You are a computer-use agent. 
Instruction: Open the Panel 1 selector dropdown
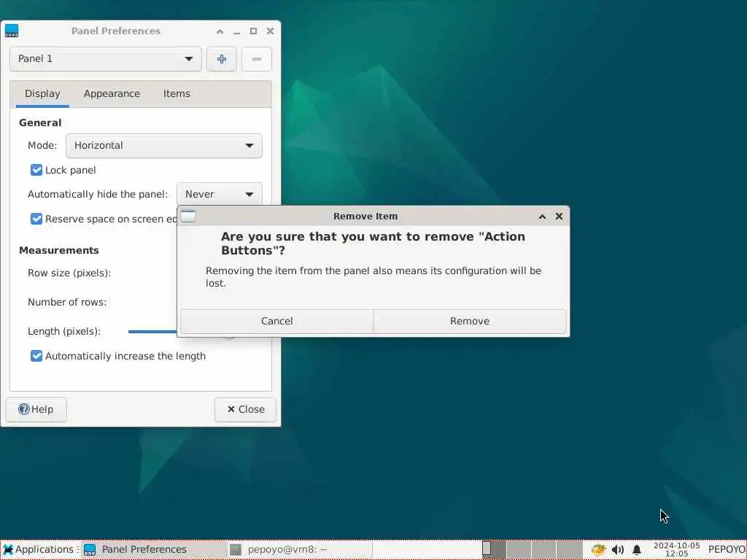pos(105,59)
